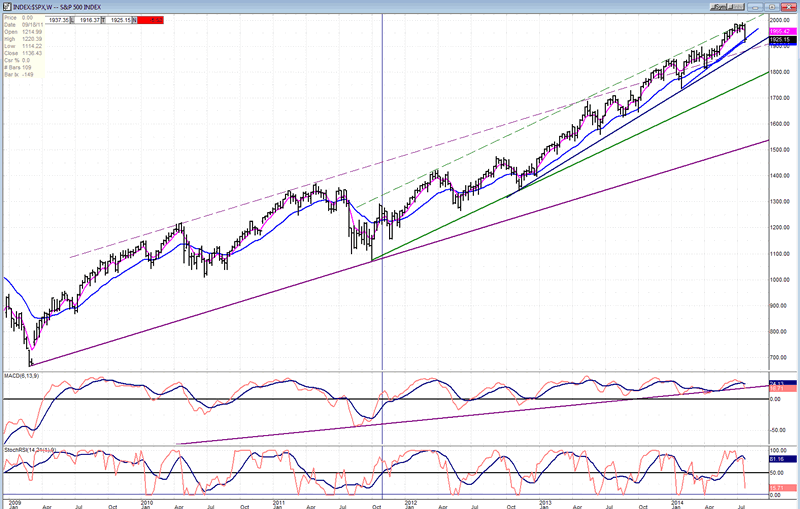Viewport: 800px width, 509px height.
Task: Close the S&P 500 chart window
Action: tap(789, 7)
